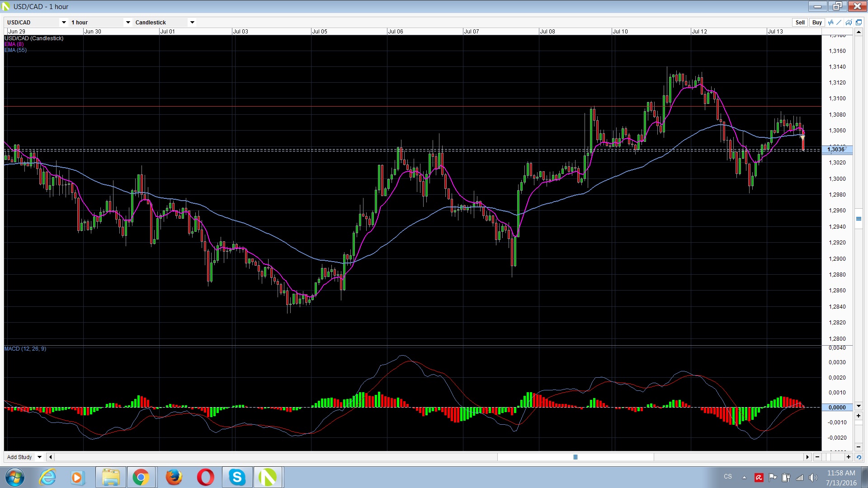Click the 1,2900 price axis label
868x488 pixels.
[x=837, y=259]
